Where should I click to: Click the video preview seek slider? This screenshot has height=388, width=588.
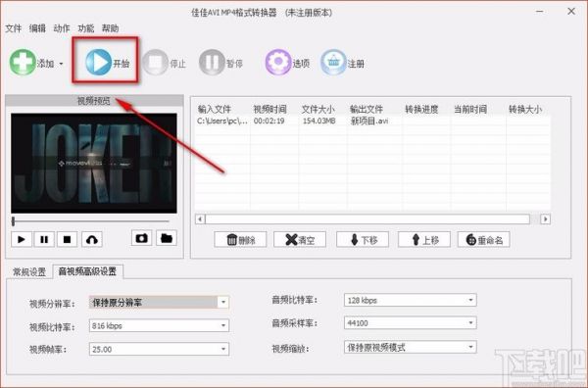(90, 221)
